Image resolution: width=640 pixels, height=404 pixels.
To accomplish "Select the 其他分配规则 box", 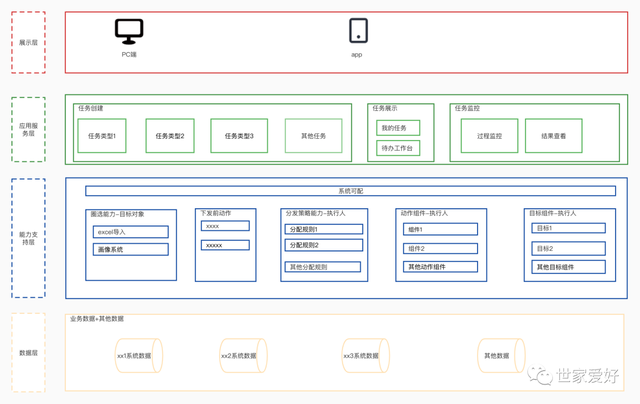I will point(323,267).
